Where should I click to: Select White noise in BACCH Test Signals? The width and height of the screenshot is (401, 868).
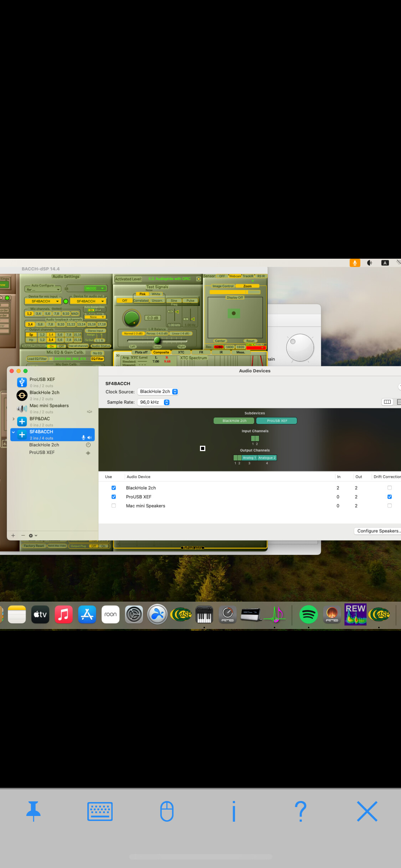click(156, 294)
